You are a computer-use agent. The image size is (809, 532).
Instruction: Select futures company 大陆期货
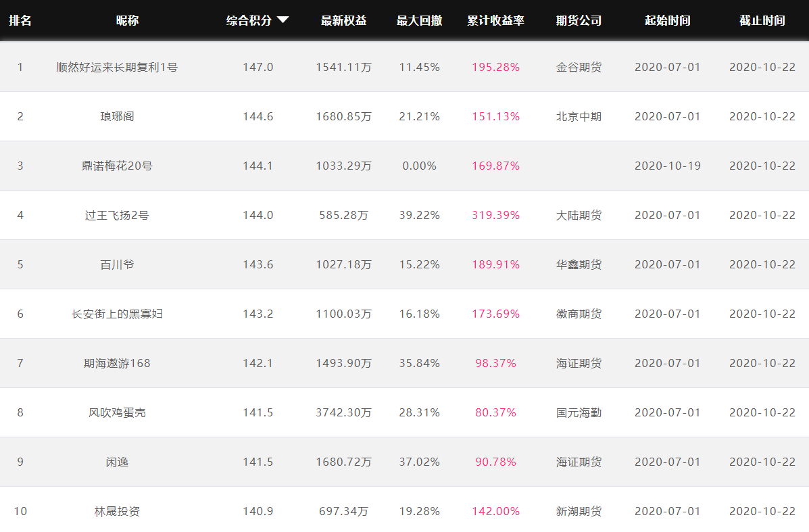pos(579,215)
